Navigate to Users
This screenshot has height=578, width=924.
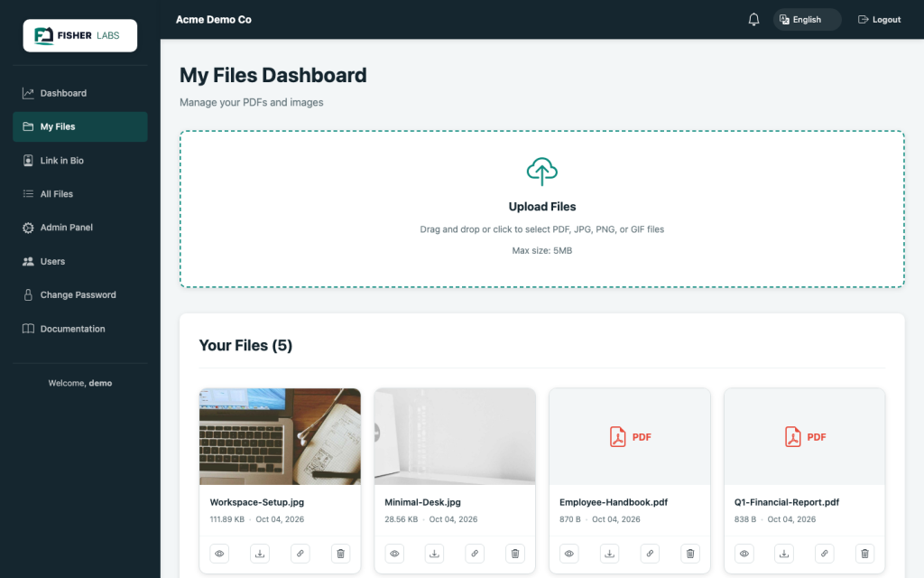tap(80, 261)
